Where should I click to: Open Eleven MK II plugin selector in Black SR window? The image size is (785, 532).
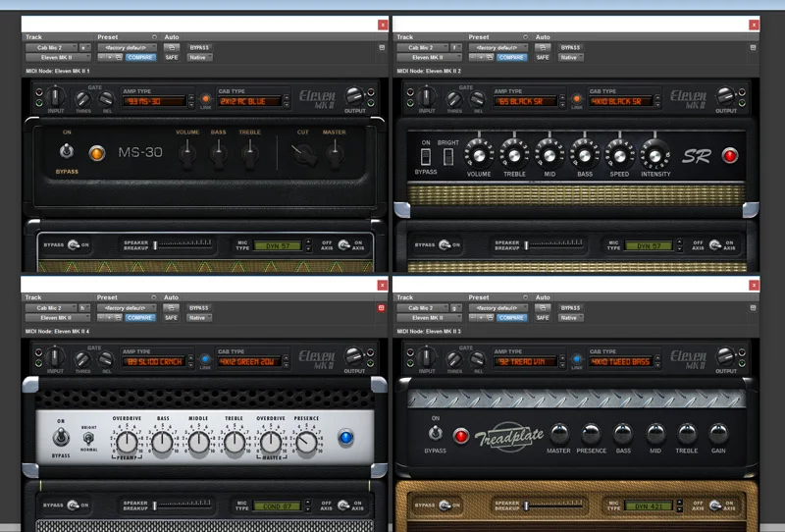click(x=429, y=58)
